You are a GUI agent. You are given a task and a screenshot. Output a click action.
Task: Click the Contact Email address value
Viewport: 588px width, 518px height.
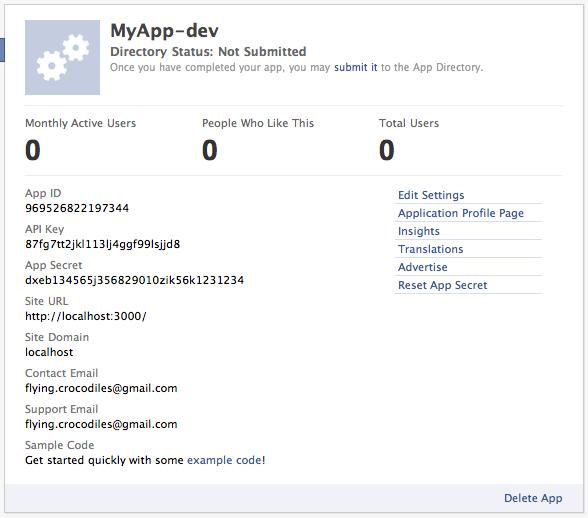tap(101, 388)
